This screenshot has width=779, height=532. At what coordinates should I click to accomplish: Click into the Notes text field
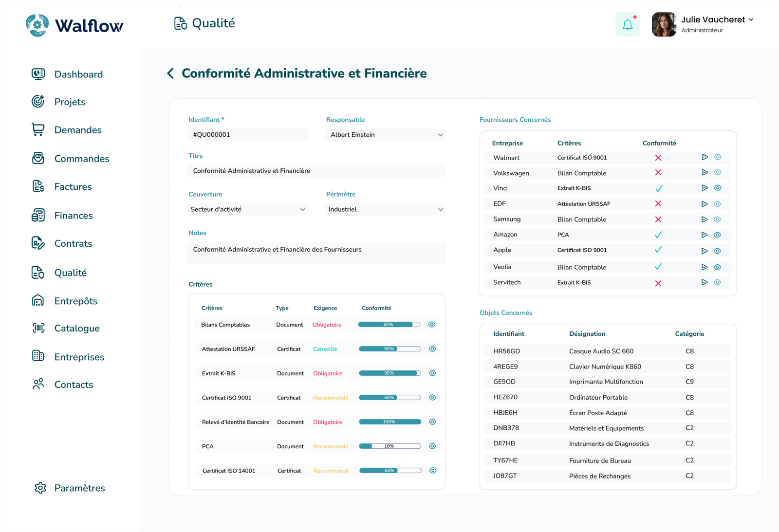[316, 253]
